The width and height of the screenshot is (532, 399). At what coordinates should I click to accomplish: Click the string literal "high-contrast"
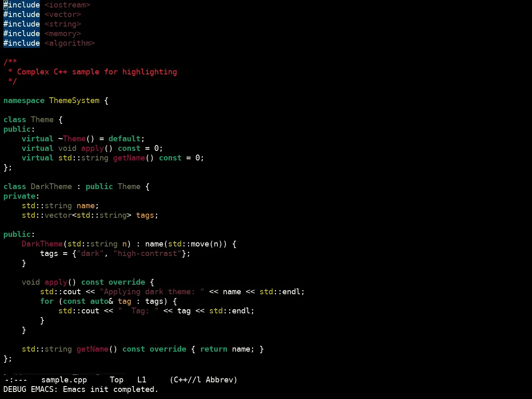148,254
